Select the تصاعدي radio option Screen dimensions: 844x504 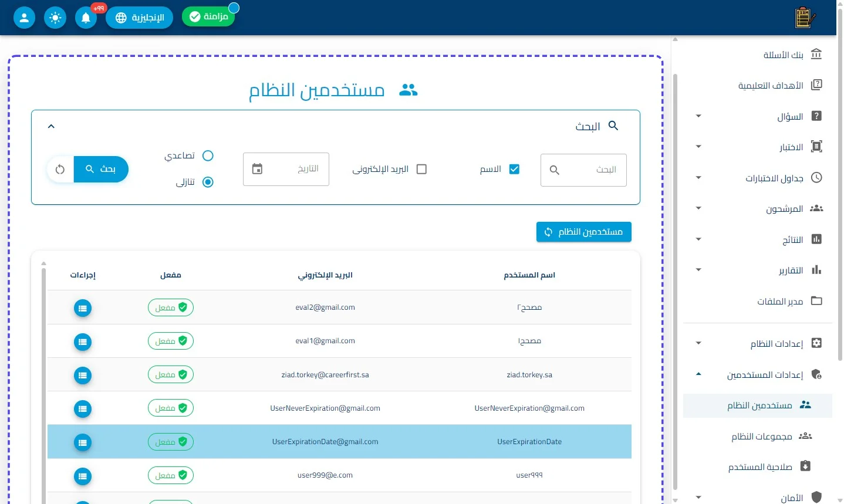[208, 155]
